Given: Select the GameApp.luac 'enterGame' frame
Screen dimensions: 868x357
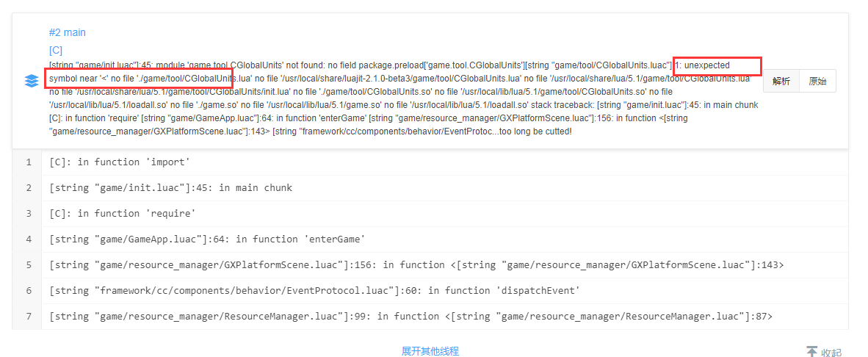Looking at the screenshot, I should [x=207, y=239].
